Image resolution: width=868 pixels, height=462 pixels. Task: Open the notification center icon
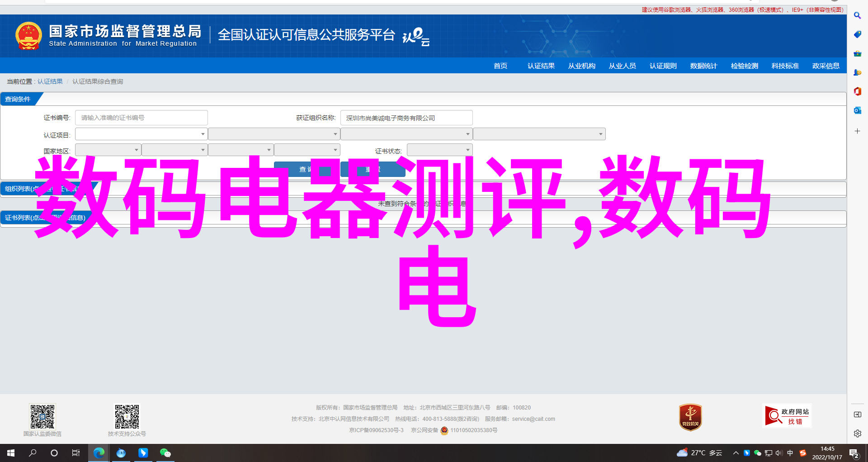(x=854, y=453)
